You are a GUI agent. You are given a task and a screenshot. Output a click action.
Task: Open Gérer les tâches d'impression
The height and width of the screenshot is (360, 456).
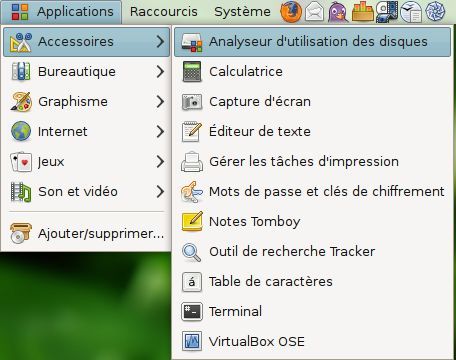(x=312, y=162)
